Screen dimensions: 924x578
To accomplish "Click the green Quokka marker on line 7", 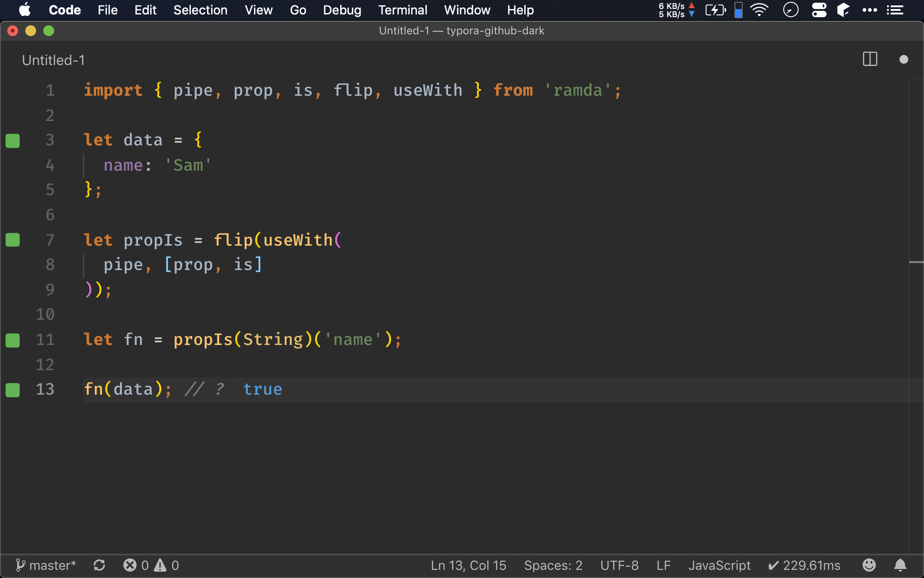I will [13, 240].
